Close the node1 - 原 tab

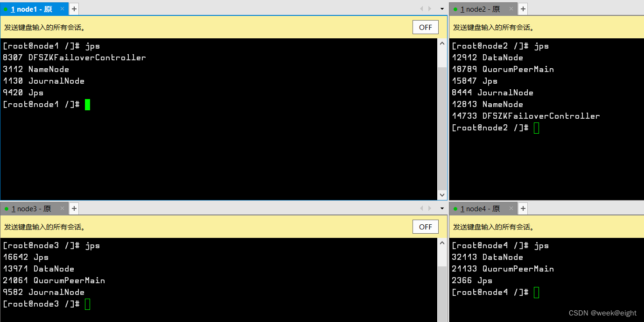(x=62, y=8)
